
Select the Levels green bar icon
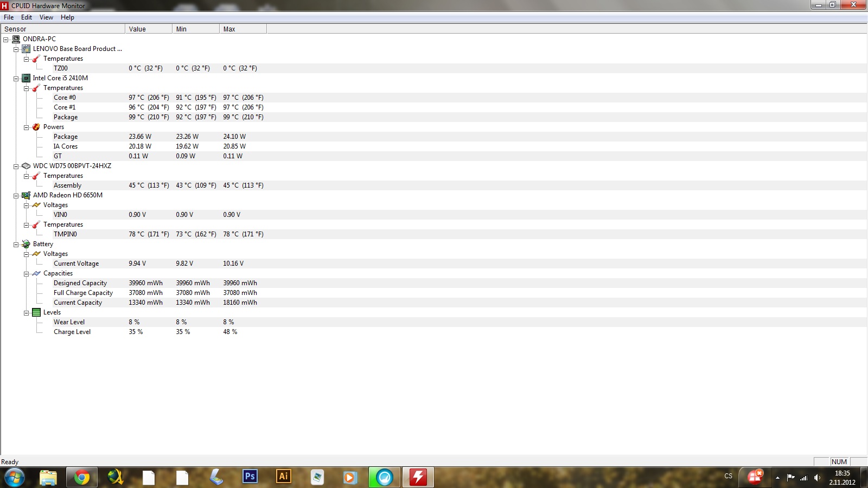(36, 312)
